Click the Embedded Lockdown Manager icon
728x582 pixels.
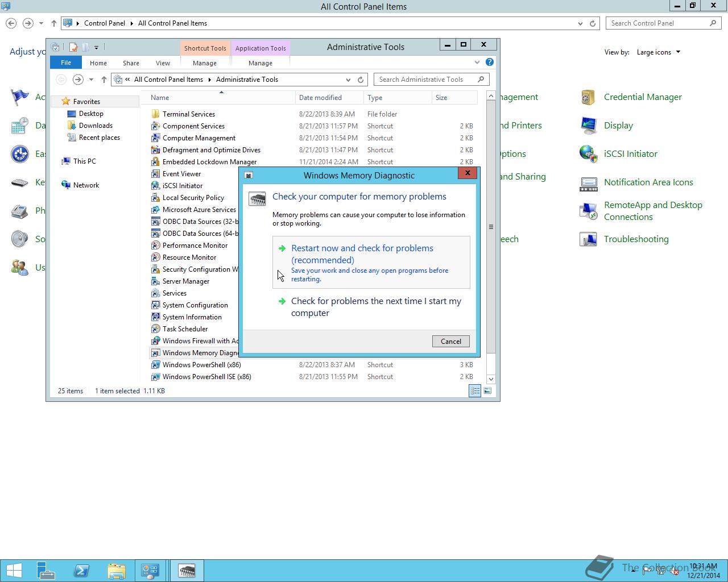(155, 162)
